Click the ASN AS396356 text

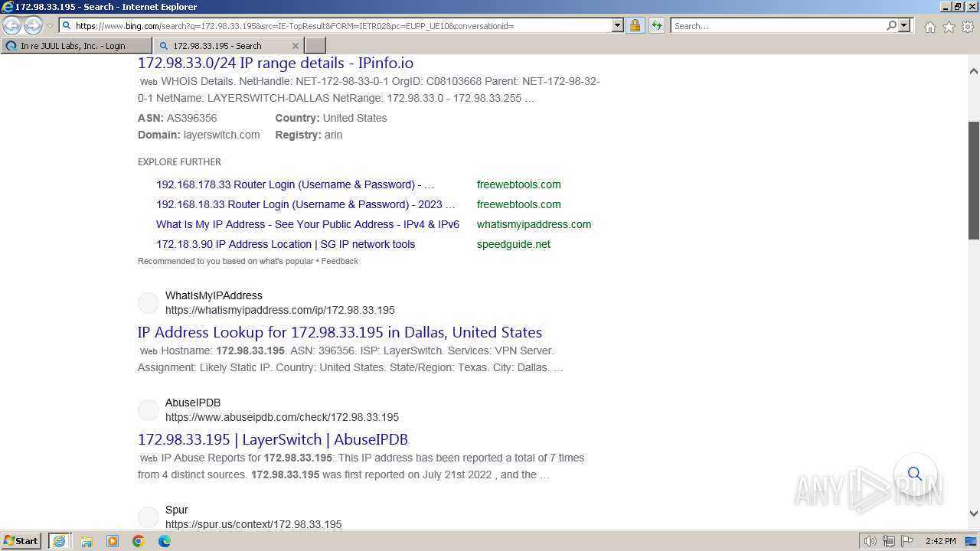(x=178, y=118)
